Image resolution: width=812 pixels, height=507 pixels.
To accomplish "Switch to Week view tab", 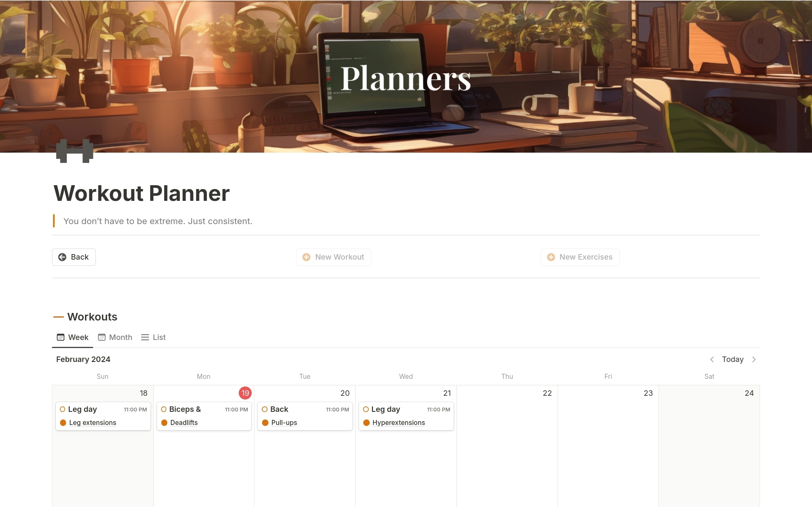I will pos(72,337).
